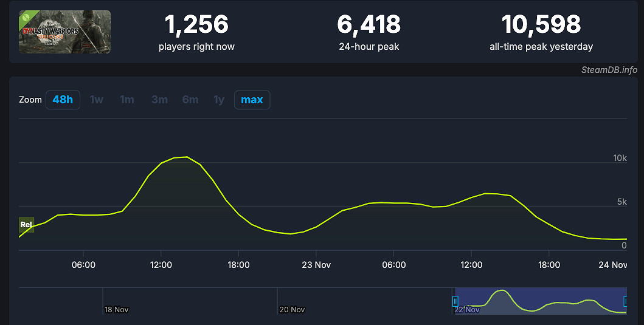Open the SteamDB.info watermark link
Image resolution: width=644 pixels, height=325 pixels.
coord(609,70)
